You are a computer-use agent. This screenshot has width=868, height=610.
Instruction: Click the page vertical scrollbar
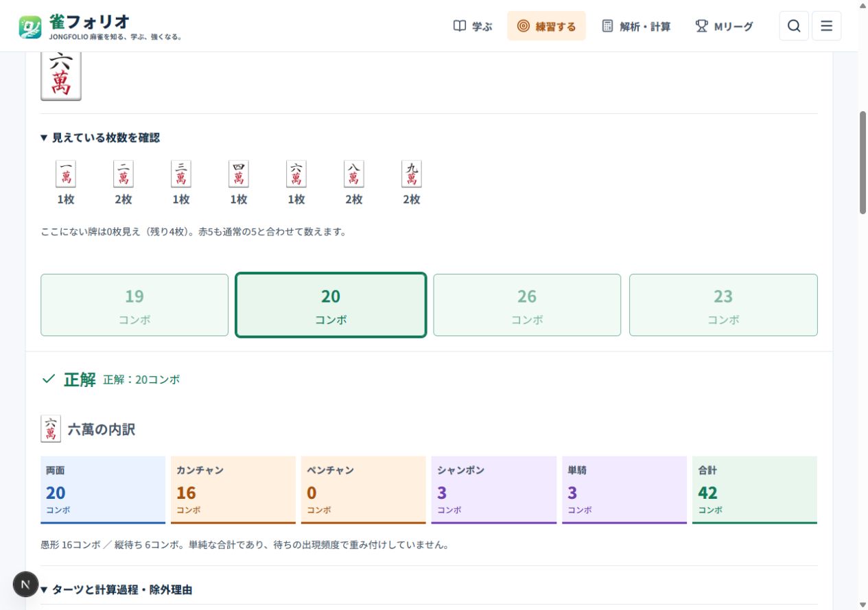[863, 163]
